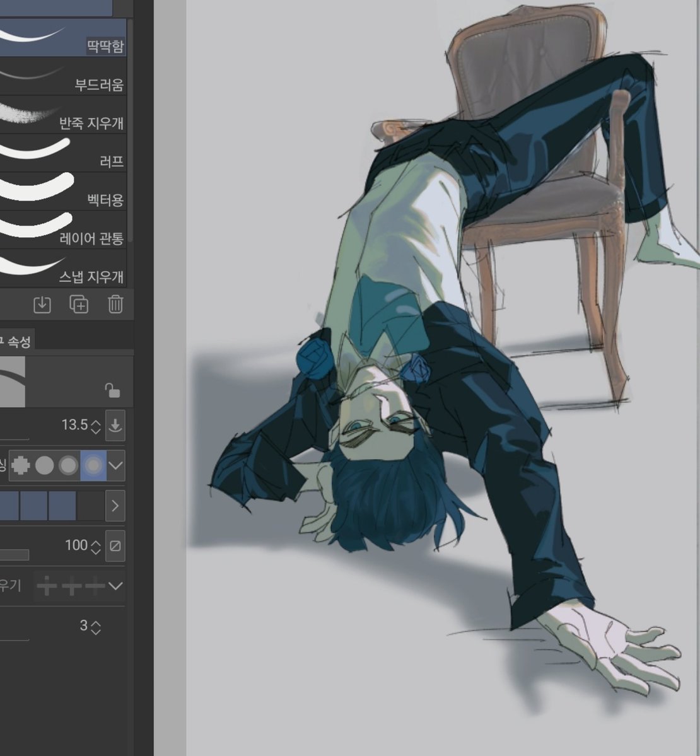
Task: Select the 벡터용 eraser sub tool
Action: pyautogui.click(x=62, y=192)
